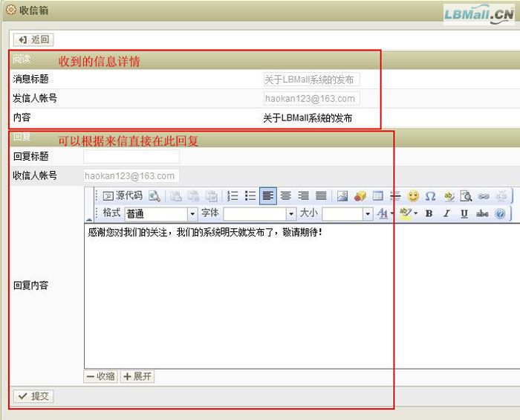520x420 pixels.
Task: Insert a bulleted list
Action: click(x=250, y=196)
